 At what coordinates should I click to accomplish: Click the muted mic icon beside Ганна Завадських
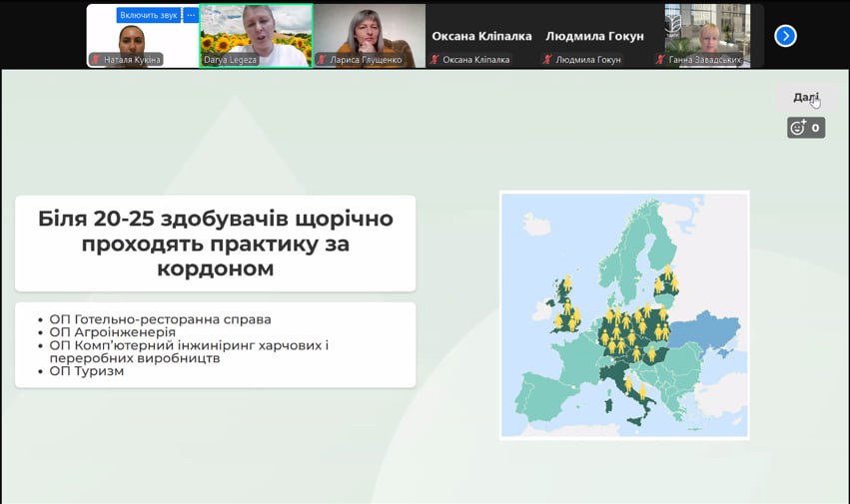[x=660, y=60]
